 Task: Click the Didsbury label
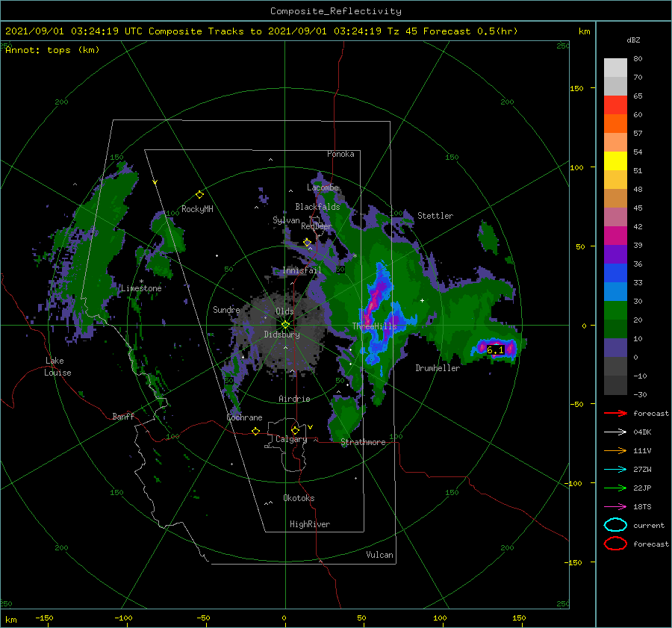click(x=281, y=335)
